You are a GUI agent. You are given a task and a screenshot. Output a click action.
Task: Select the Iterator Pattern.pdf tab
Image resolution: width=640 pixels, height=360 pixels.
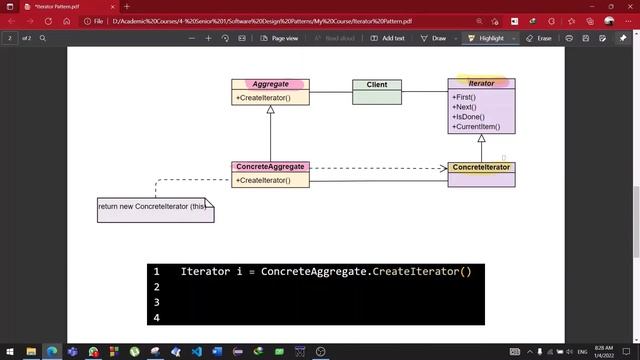(69, 7)
